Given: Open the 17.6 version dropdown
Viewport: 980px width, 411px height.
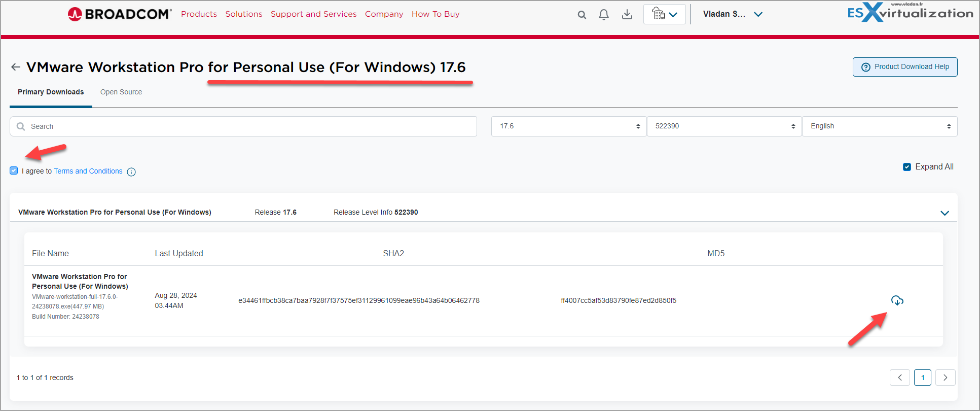Looking at the screenshot, I should [568, 126].
